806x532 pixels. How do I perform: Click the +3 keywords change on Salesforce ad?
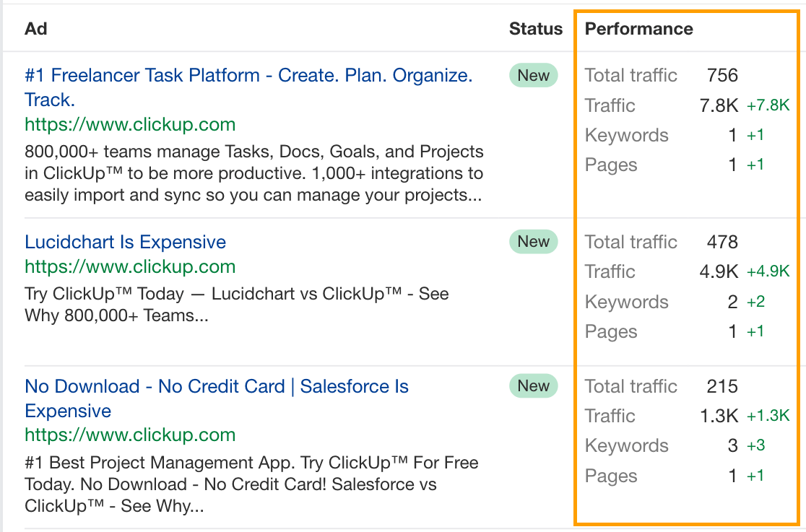pyautogui.click(x=756, y=445)
